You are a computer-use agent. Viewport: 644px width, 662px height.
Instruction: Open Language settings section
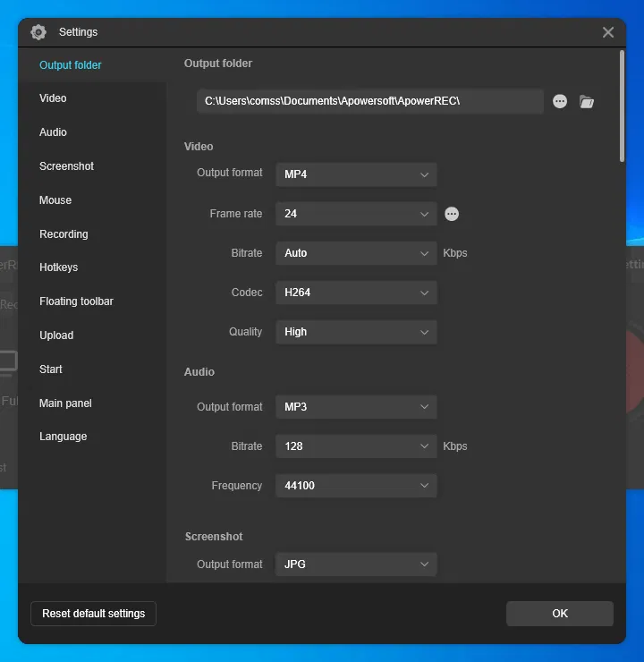click(63, 437)
